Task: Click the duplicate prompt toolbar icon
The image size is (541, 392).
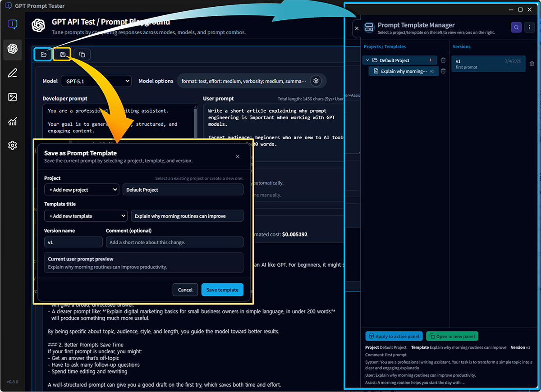Action: point(82,54)
